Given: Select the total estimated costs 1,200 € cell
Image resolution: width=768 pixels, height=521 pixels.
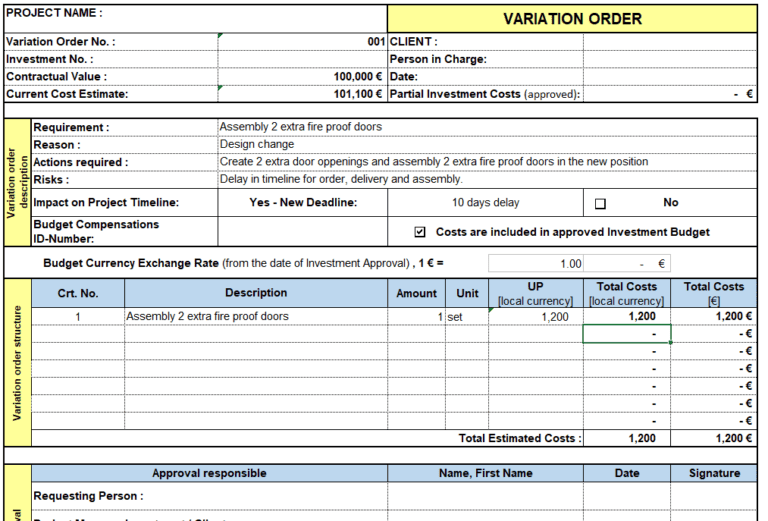Looking at the screenshot, I should [714, 438].
